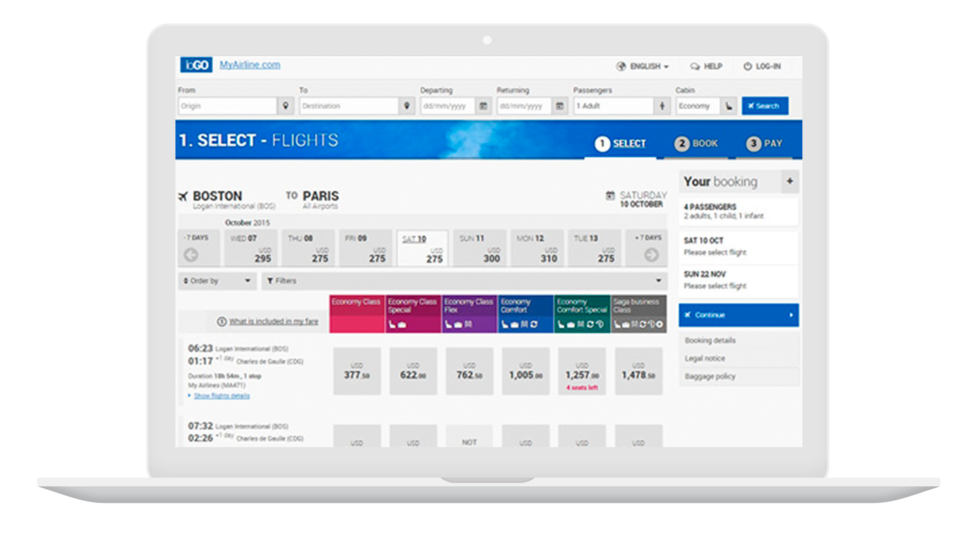This screenshot has width=980, height=536.
Task: Click the Help speech bubble icon
Action: (694, 66)
